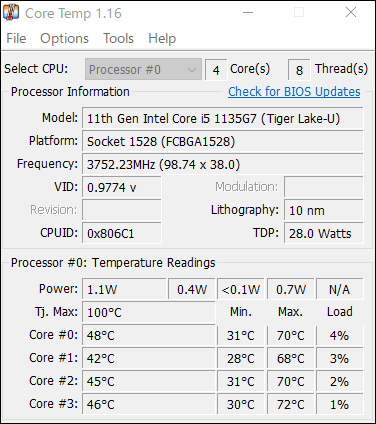Open the Options menu
This screenshot has height=424, width=376.
[x=64, y=38]
